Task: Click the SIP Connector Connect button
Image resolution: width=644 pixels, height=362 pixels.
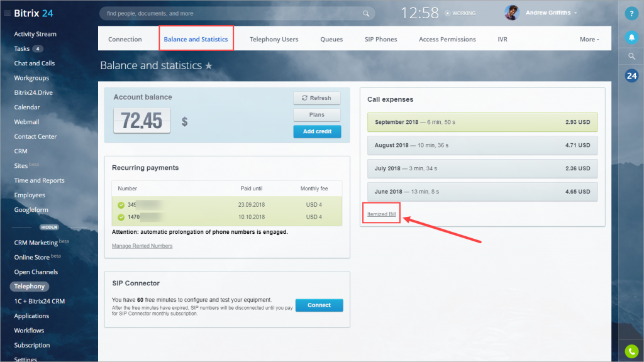Action: [x=319, y=305]
